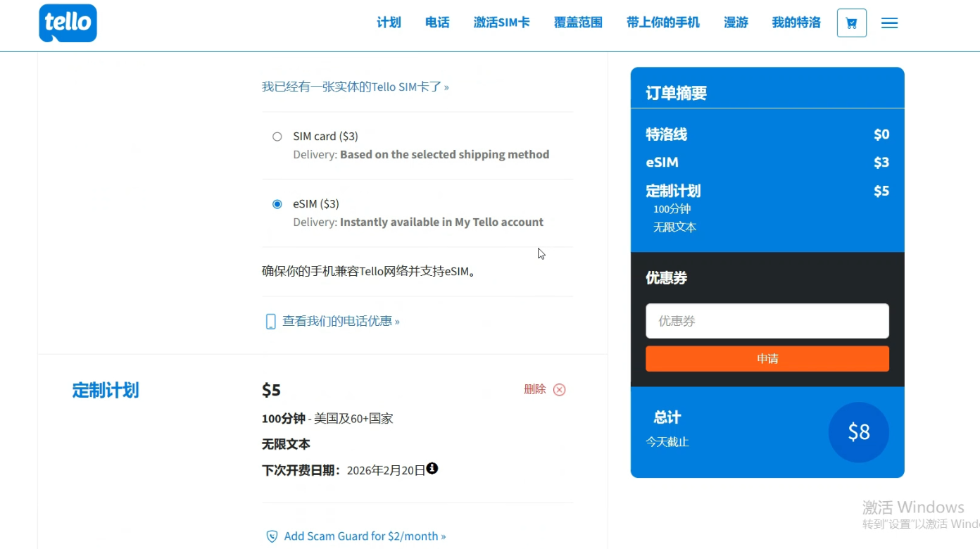Select the eSIM ($3) radio button
Image resolution: width=980 pixels, height=549 pixels.
[277, 204]
